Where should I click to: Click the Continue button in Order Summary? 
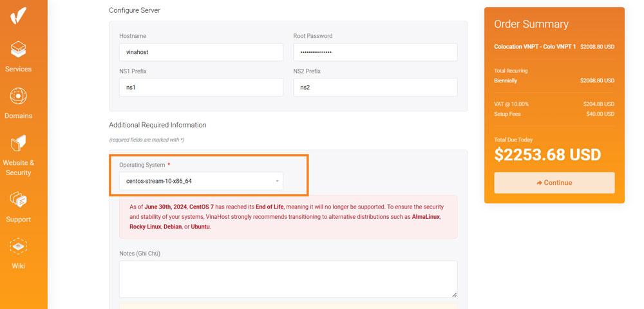pyautogui.click(x=554, y=183)
